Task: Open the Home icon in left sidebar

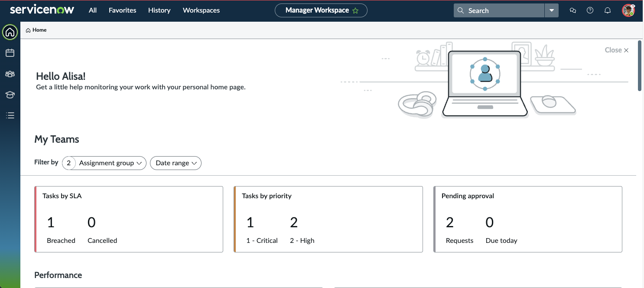Action: (10, 32)
